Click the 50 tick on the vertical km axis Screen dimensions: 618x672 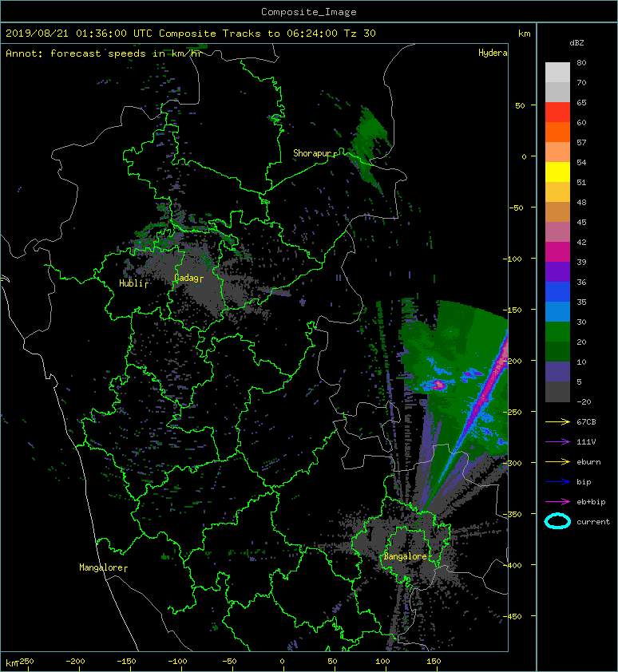[520, 105]
